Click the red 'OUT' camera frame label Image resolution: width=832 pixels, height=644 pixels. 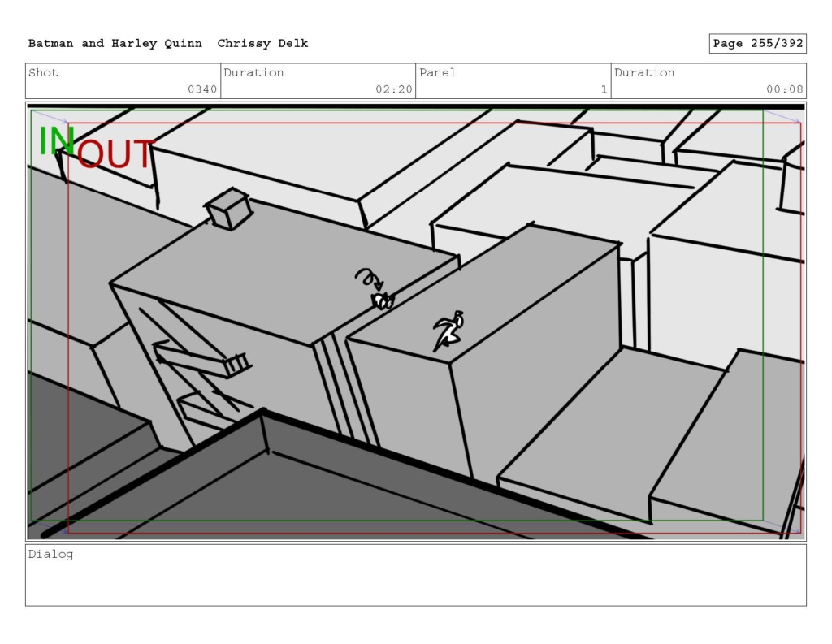coord(116,153)
